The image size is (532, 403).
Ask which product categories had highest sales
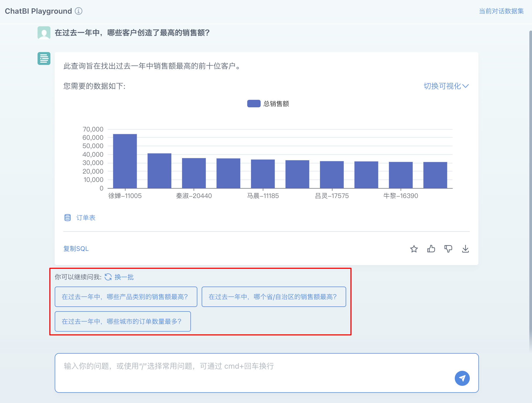pyautogui.click(x=126, y=297)
